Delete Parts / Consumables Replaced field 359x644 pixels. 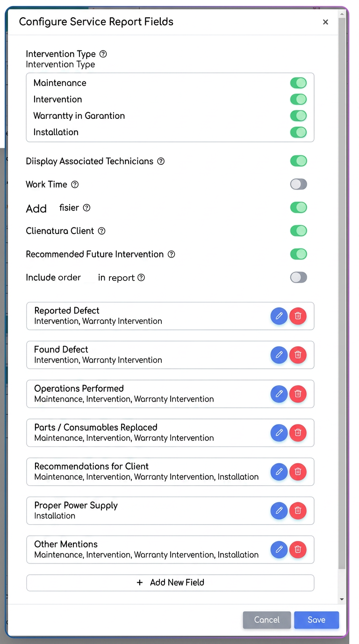coord(298,432)
